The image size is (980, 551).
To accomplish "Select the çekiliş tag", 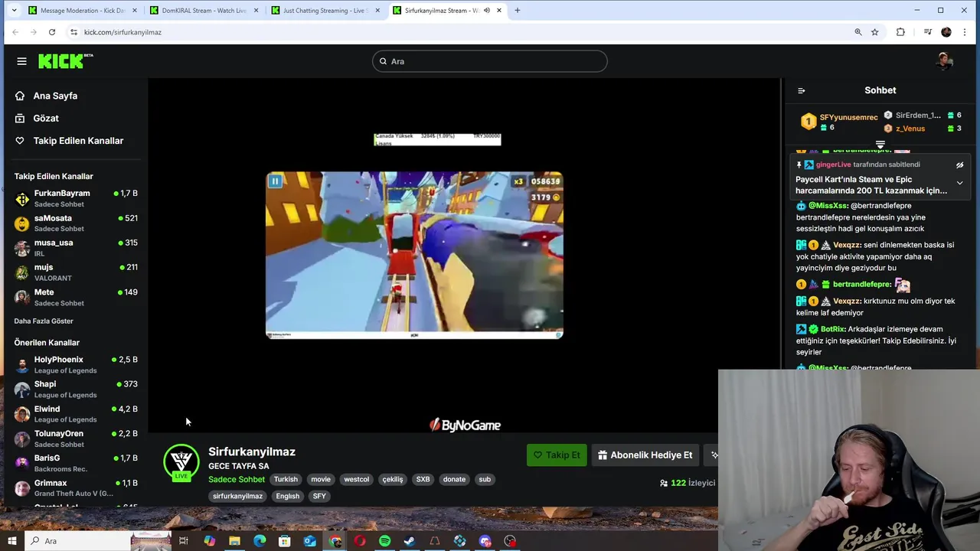I will click(x=393, y=479).
